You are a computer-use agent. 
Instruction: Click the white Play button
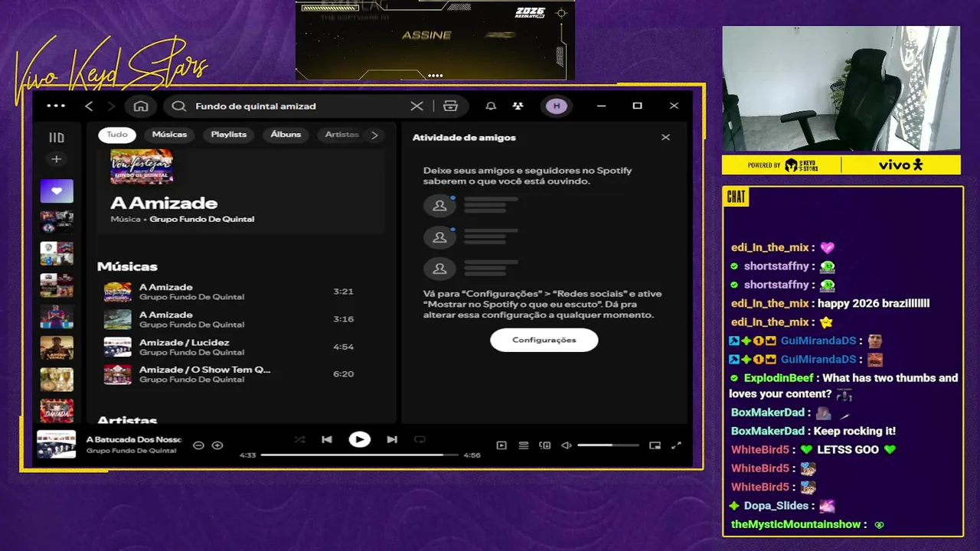pos(359,439)
